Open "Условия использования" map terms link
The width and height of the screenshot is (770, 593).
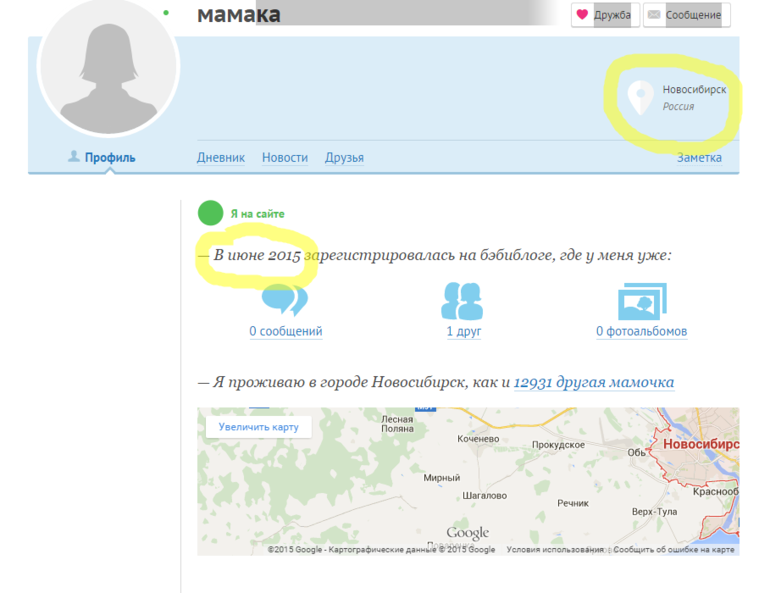[555, 549]
